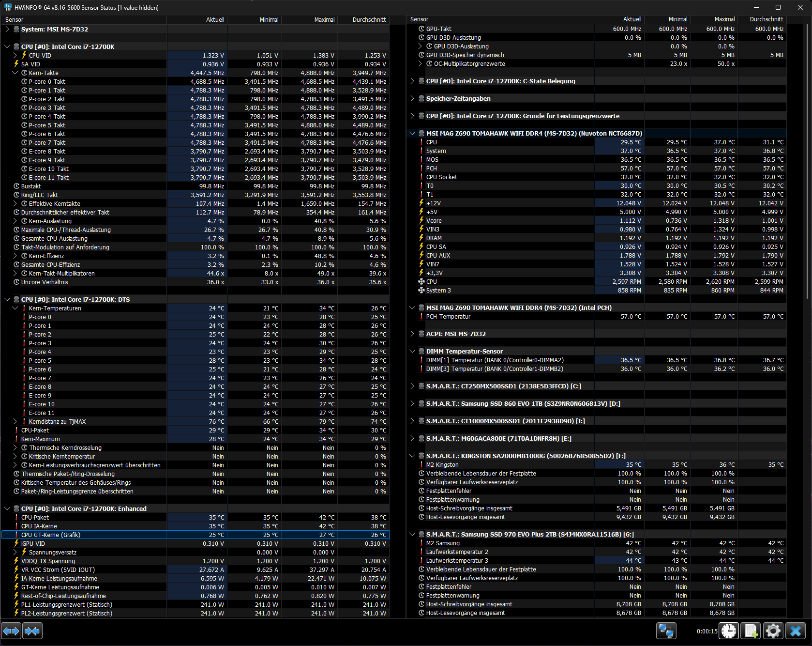Click the lightning icon beside PL1-Leistungsgrenzwert (Statisch)
Screen dimensions: 812x646
tap(16, 605)
